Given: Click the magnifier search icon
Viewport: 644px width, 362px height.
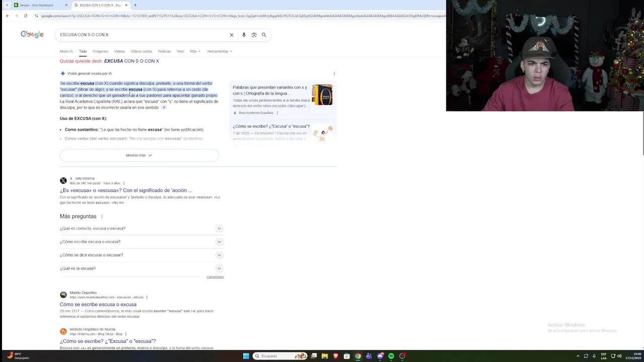Looking at the screenshot, I should pos(264,35).
